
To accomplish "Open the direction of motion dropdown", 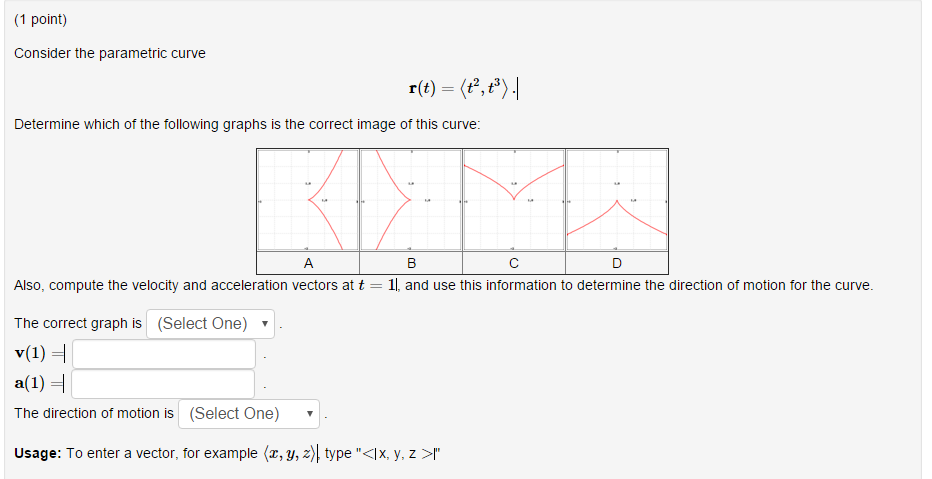I will click(249, 414).
